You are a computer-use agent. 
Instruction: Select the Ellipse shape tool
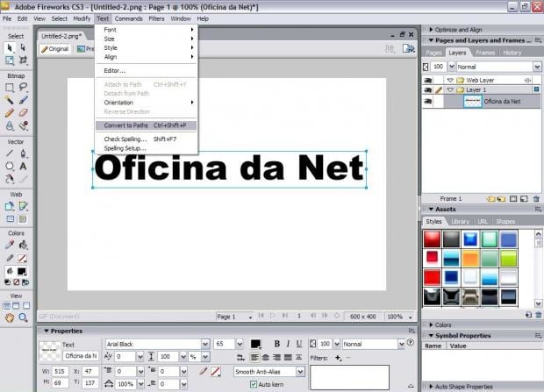point(10,166)
